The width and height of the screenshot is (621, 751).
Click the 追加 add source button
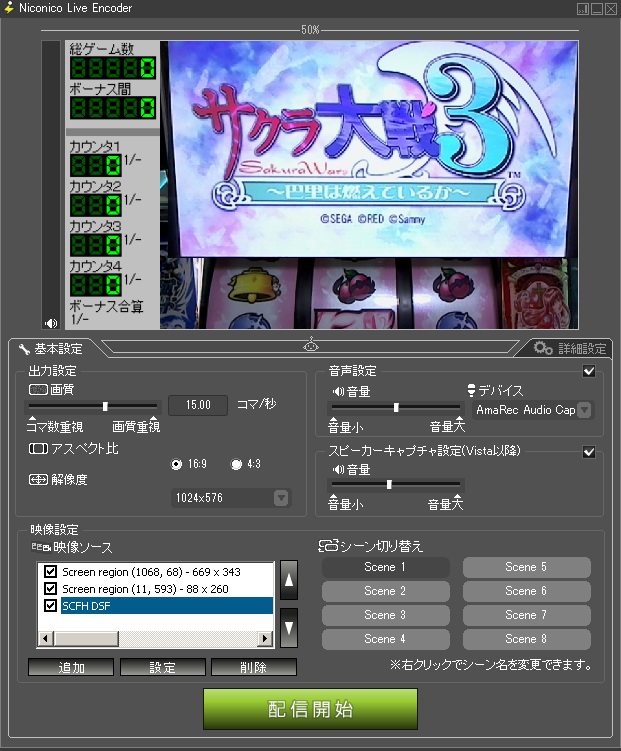point(71,667)
